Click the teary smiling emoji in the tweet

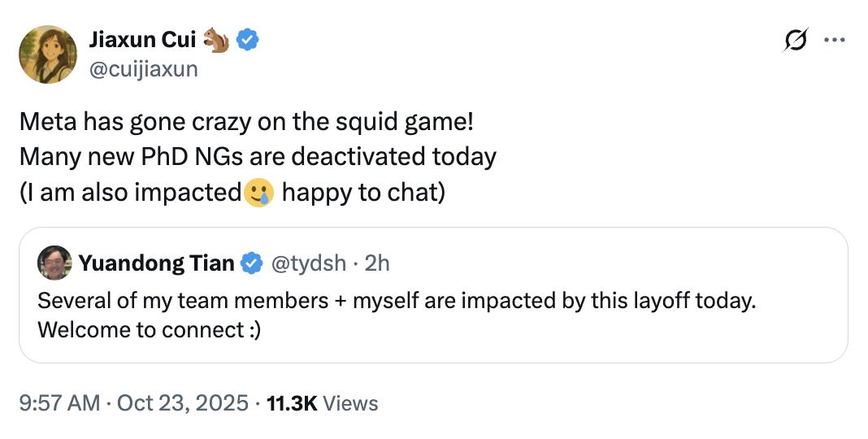tap(257, 193)
